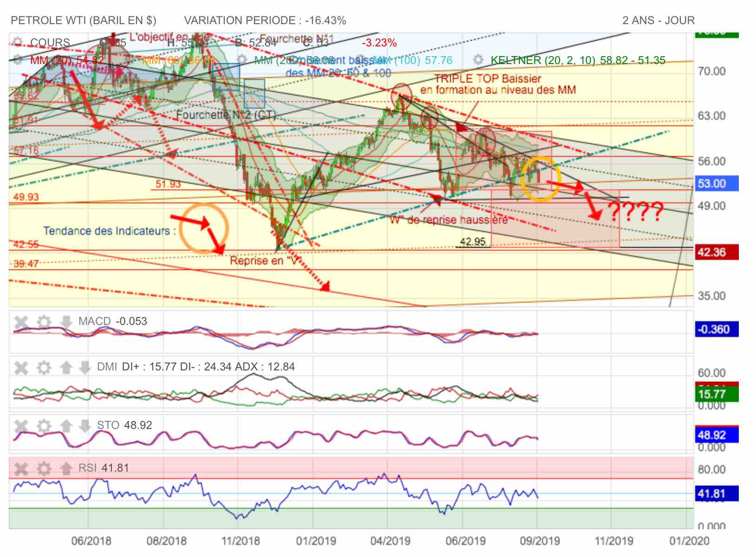
Task: Open STO indicator settings gear
Action: (44, 426)
